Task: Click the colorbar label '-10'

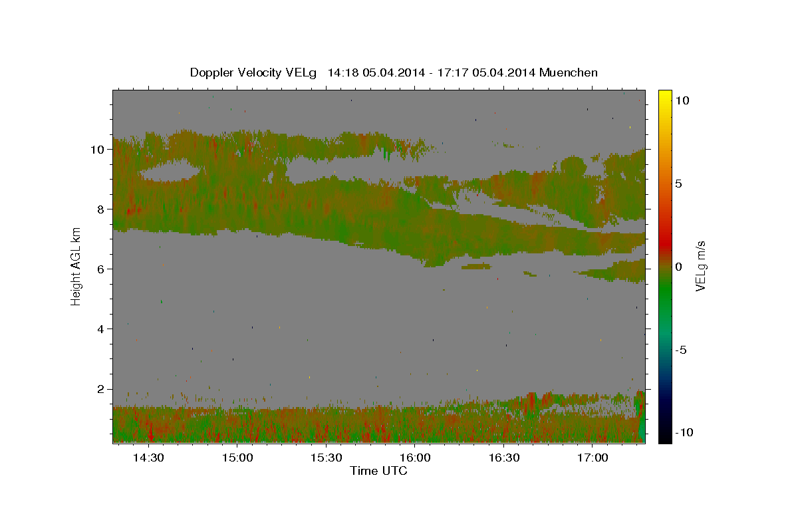Action: (684, 433)
